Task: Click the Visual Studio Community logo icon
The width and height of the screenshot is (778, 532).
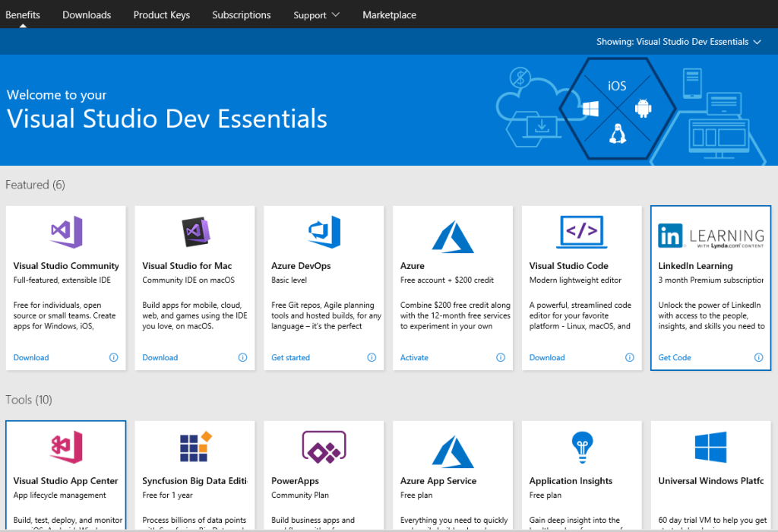Action: point(66,232)
